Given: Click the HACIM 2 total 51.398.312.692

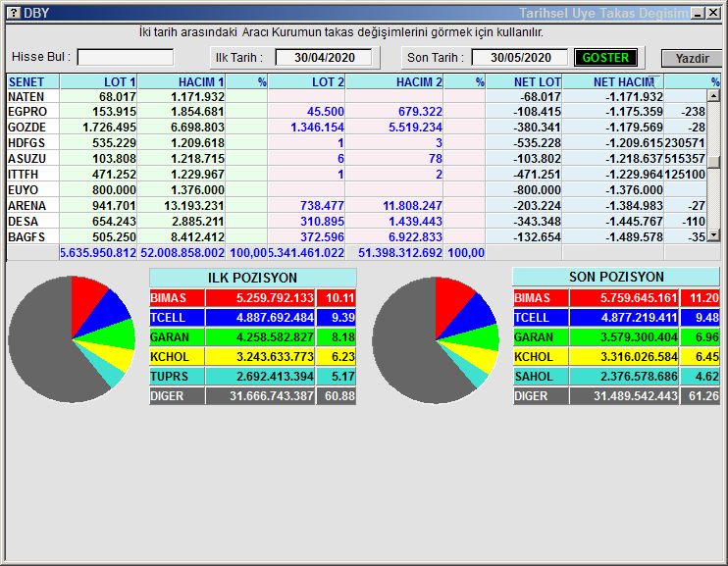Looking at the screenshot, I should (x=400, y=253).
